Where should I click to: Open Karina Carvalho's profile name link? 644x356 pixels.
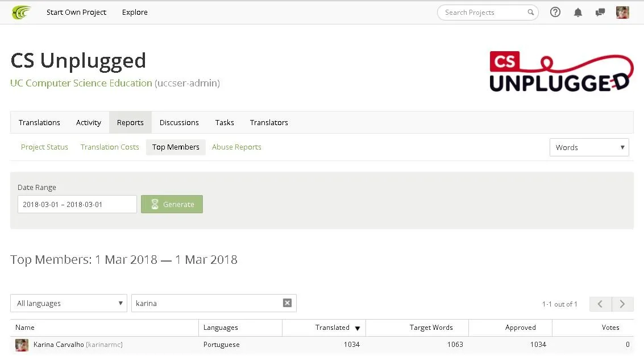click(59, 345)
